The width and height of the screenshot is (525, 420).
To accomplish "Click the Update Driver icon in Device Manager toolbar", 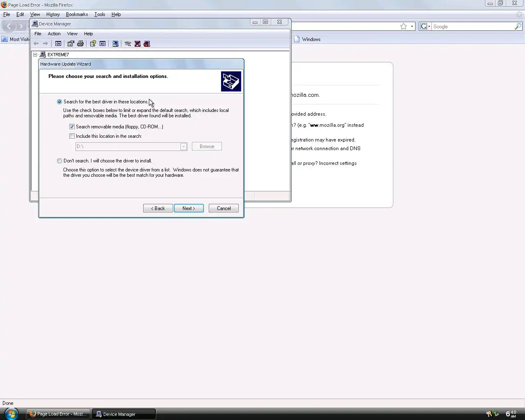I will [128, 43].
